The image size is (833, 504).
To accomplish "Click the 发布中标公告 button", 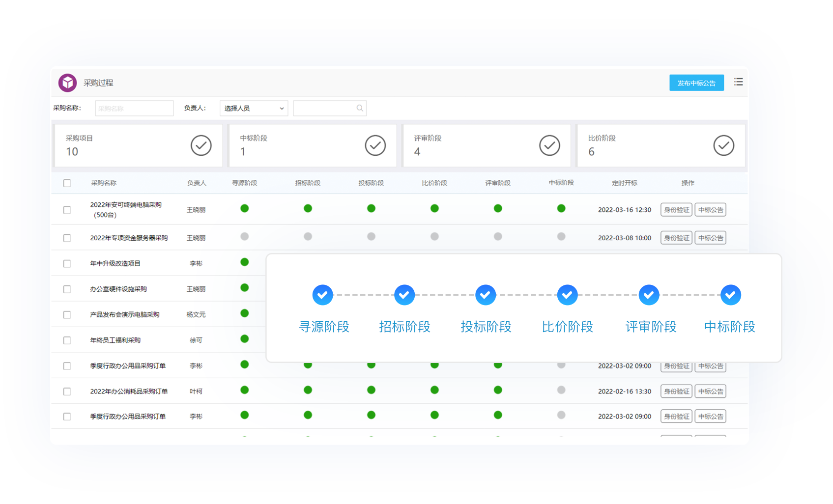I will tap(696, 83).
